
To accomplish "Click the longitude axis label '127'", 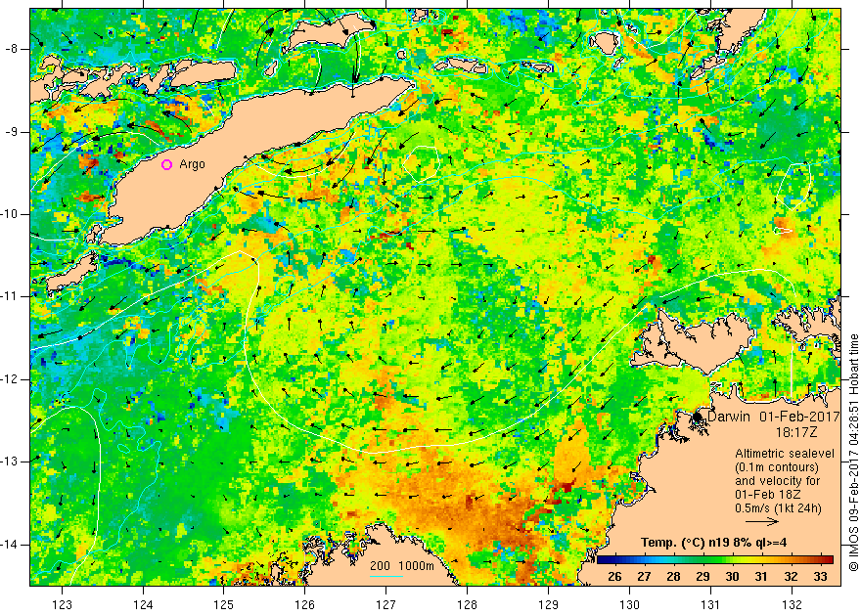I will click(386, 604).
